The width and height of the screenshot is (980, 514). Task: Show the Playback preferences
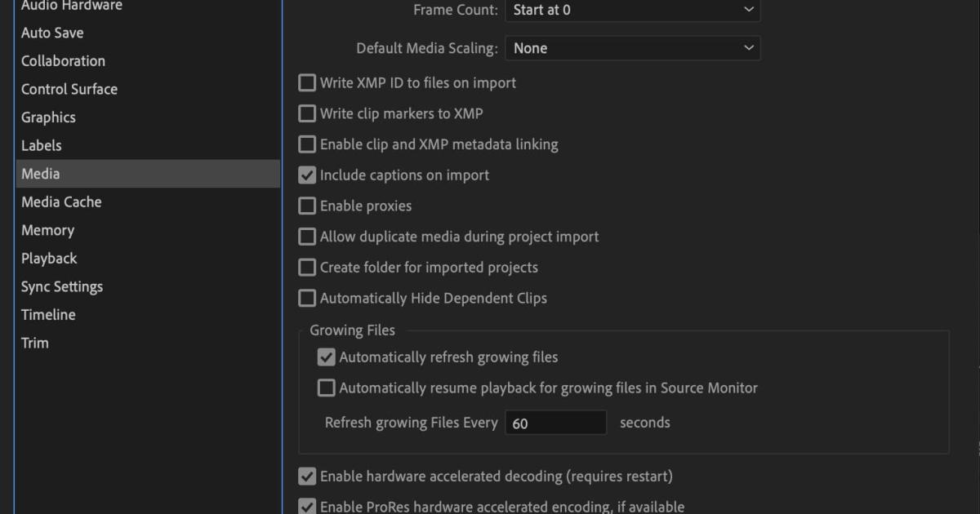tap(49, 259)
